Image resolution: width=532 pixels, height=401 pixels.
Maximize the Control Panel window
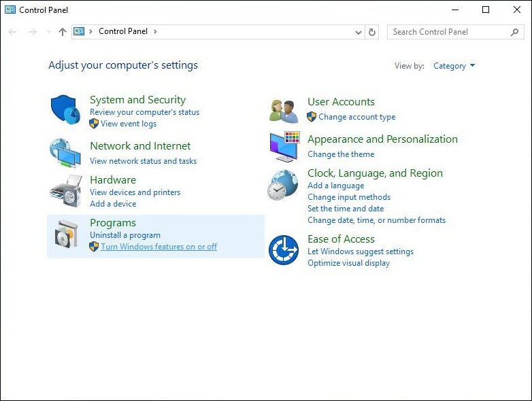tap(486, 10)
